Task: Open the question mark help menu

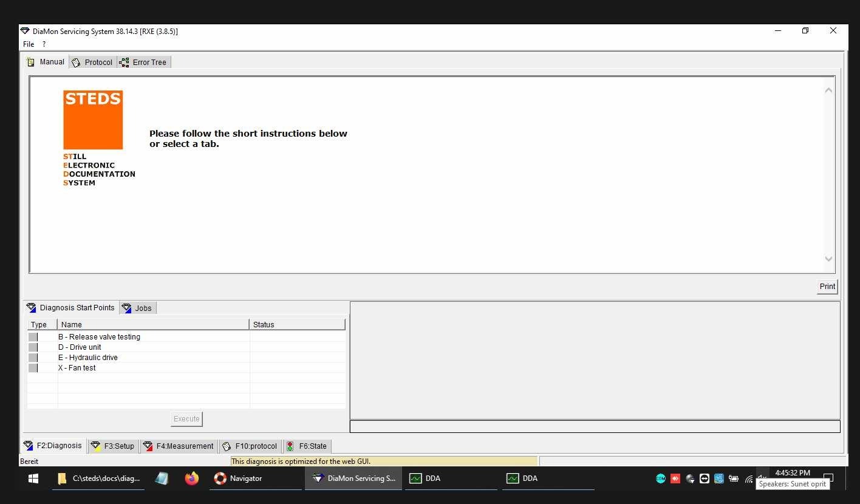Action: [44, 44]
